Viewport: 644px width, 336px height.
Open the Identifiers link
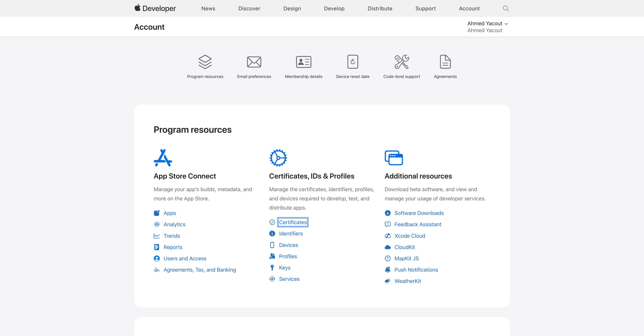pos(291,234)
